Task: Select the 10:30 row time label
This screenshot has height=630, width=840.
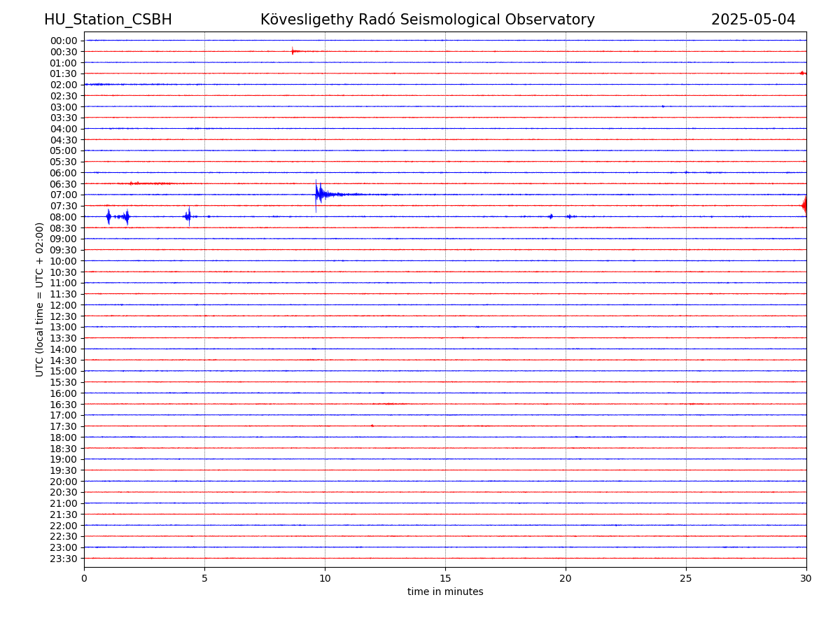Action: click(64, 272)
